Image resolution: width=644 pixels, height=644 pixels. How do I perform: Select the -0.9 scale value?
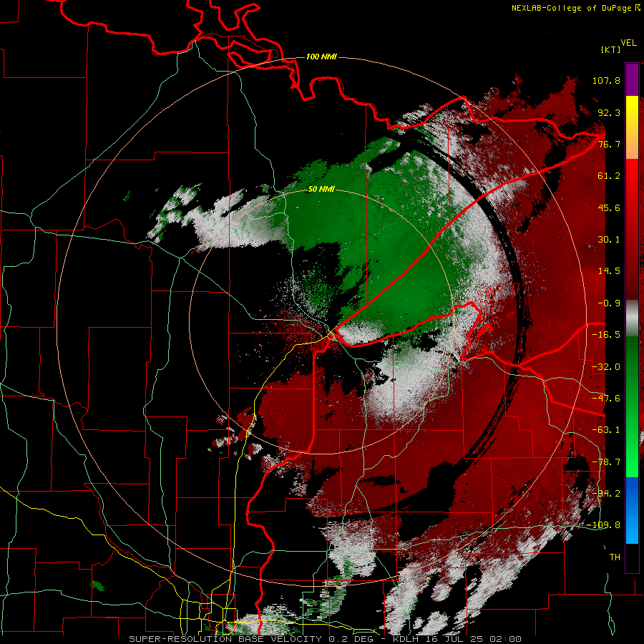click(x=609, y=303)
